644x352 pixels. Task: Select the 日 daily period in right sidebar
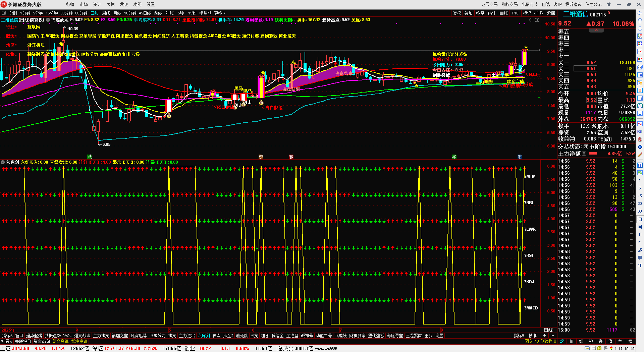(x=640, y=219)
